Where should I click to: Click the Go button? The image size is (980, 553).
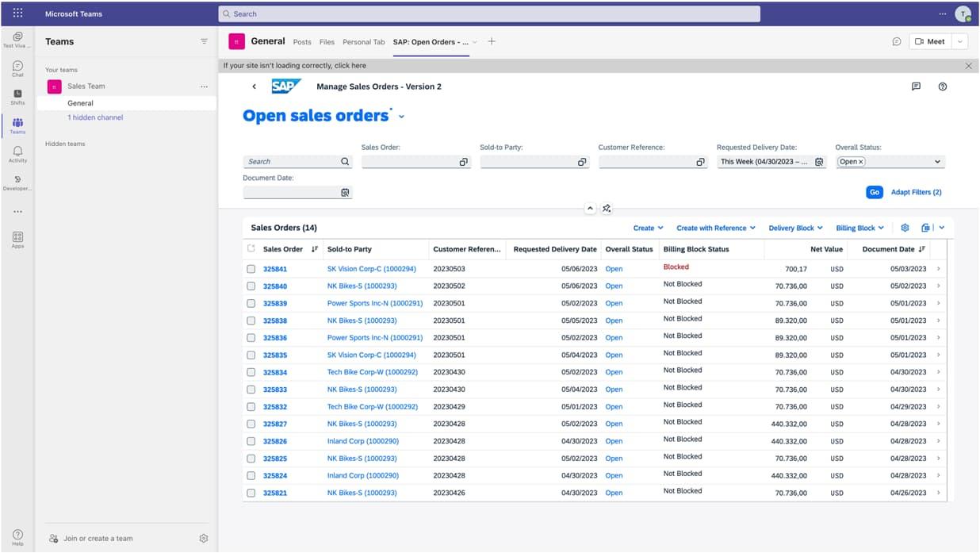point(874,192)
